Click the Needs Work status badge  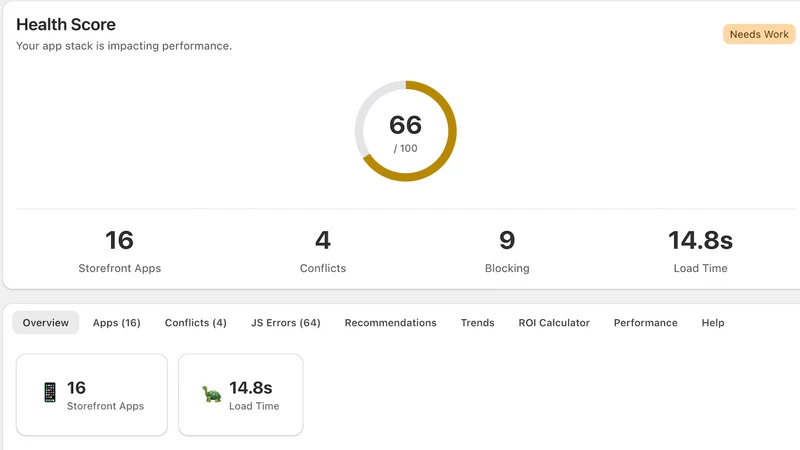click(759, 34)
